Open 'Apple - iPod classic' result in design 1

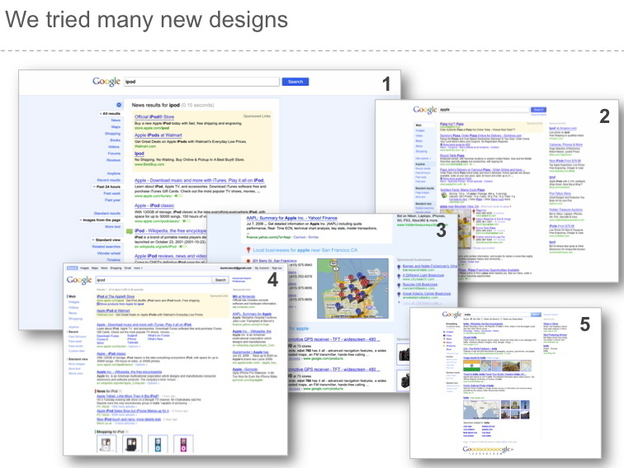click(154, 206)
